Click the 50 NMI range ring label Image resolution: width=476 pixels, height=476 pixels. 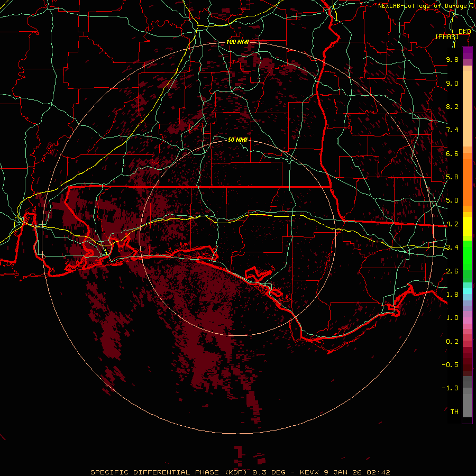pyautogui.click(x=237, y=140)
